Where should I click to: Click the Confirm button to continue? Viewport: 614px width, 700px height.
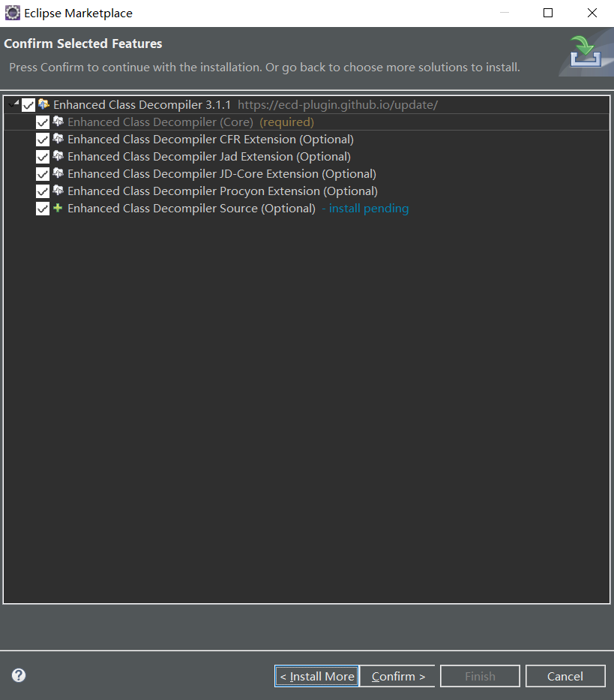(x=398, y=676)
